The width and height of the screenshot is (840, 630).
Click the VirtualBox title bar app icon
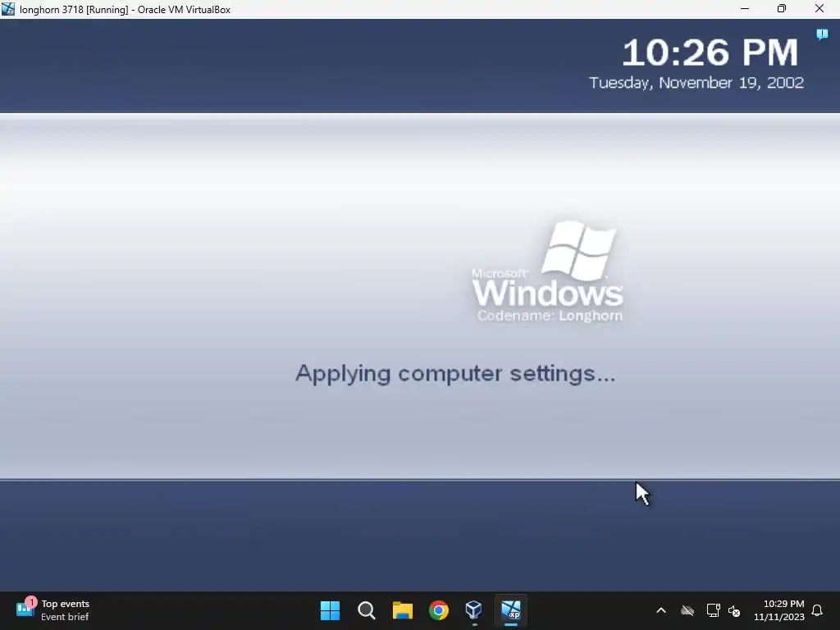(x=8, y=9)
